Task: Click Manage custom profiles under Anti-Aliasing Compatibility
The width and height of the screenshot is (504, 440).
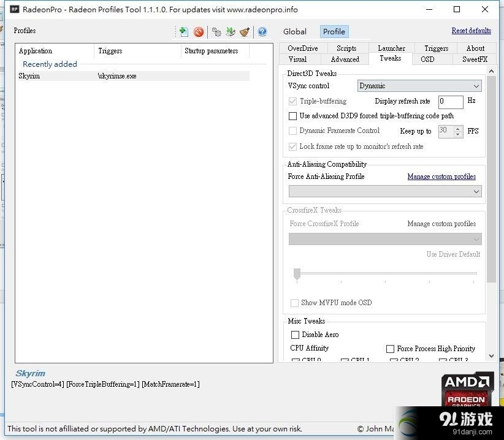Action: 441,176
